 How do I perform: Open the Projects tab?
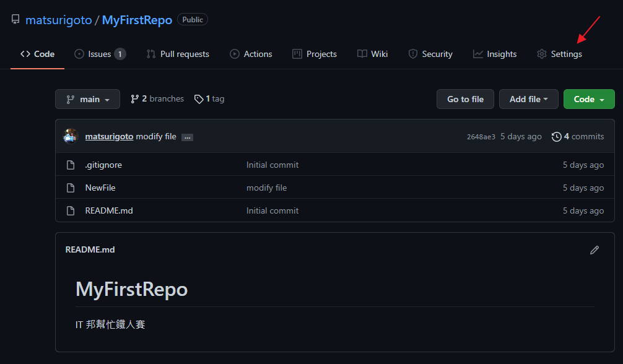pos(314,54)
